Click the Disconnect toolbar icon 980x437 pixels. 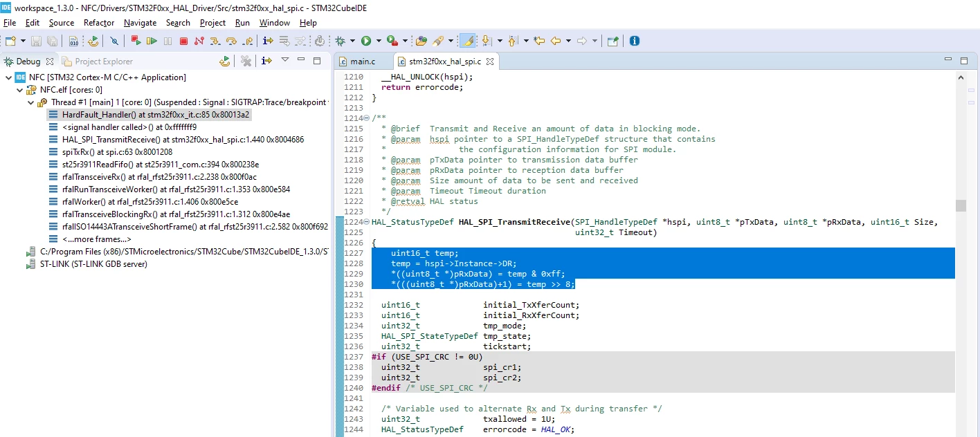pos(199,41)
